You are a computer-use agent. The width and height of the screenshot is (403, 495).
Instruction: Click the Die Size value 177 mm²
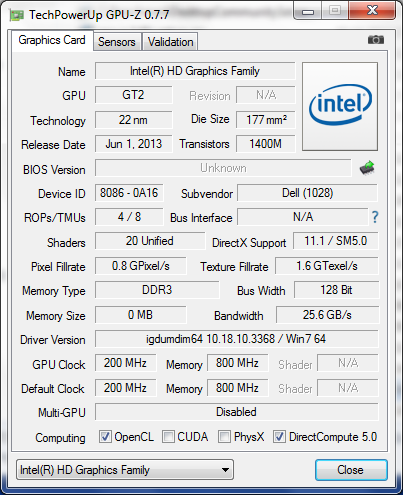pos(266,120)
